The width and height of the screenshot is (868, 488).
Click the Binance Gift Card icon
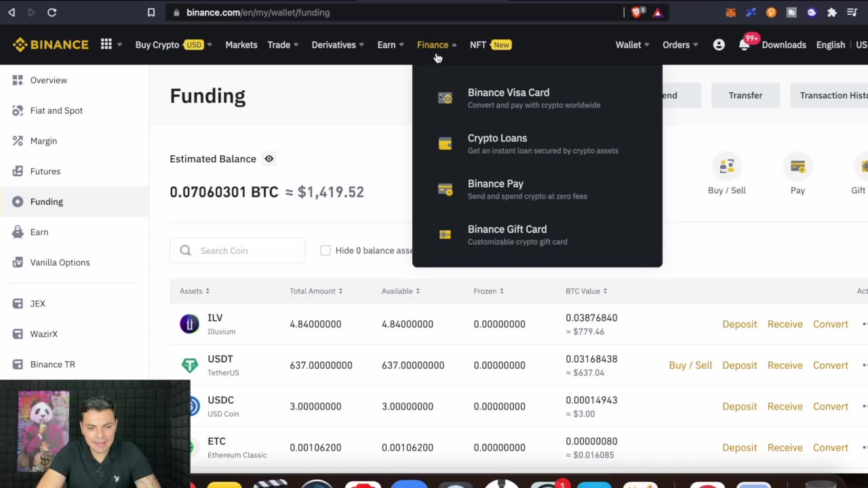[x=445, y=235]
